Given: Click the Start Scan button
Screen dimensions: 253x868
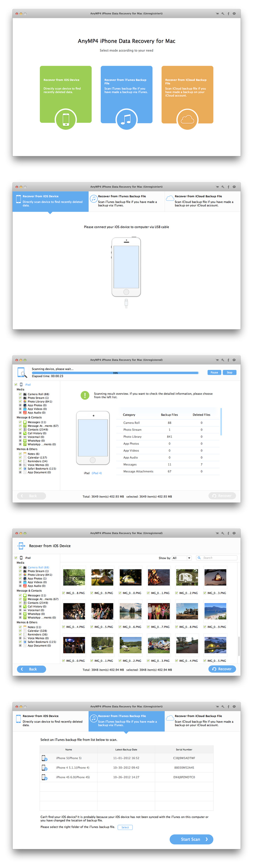Looking at the screenshot, I should (x=191, y=839).
